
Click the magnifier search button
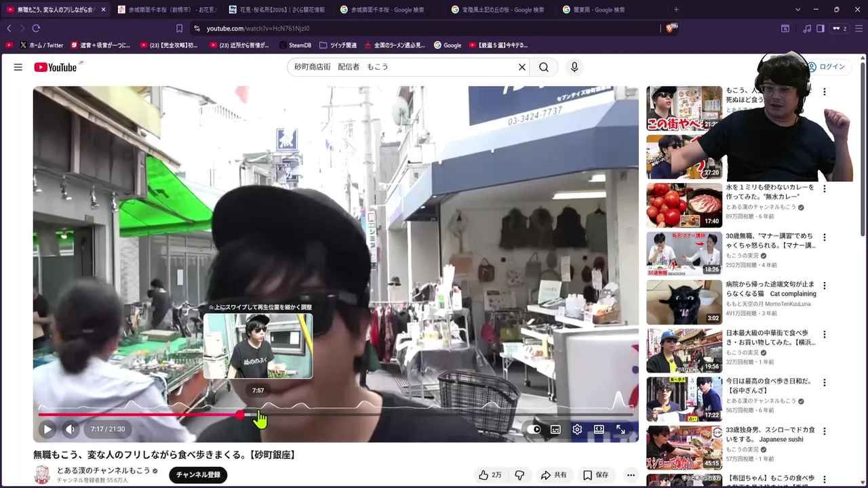pyautogui.click(x=544, y=67)
